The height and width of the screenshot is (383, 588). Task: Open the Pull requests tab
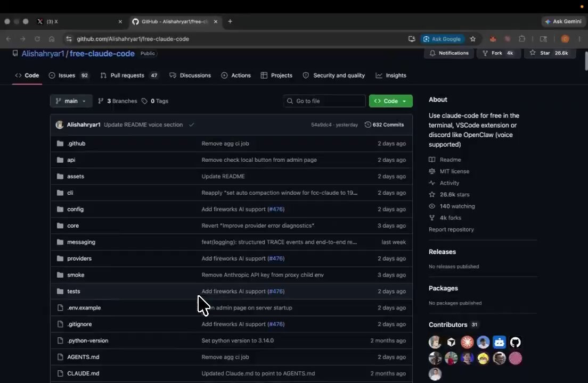(129, 75)
